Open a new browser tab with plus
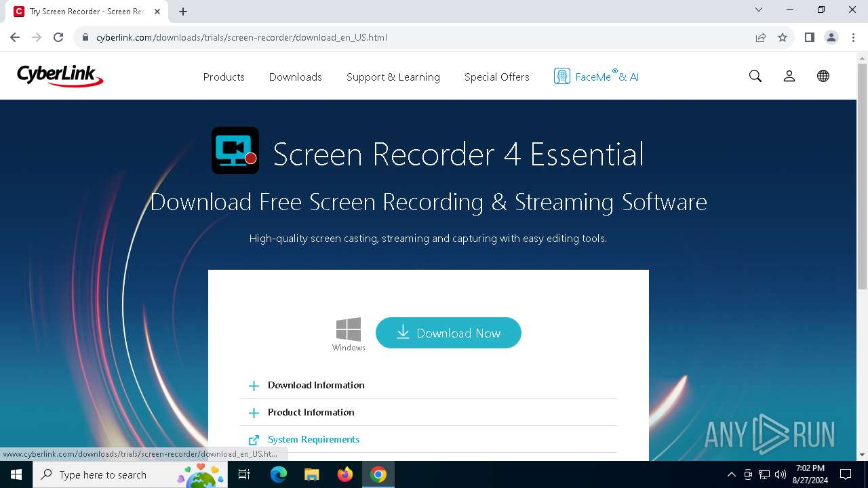Viewport: 868px width, 488px height. [x=183, y=12]
